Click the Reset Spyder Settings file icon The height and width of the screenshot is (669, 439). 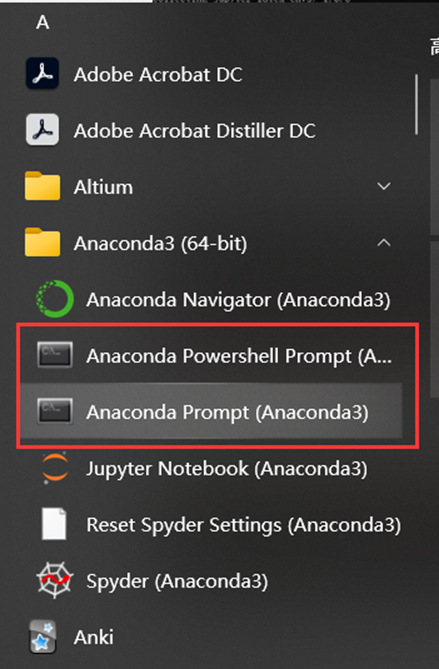54,524
